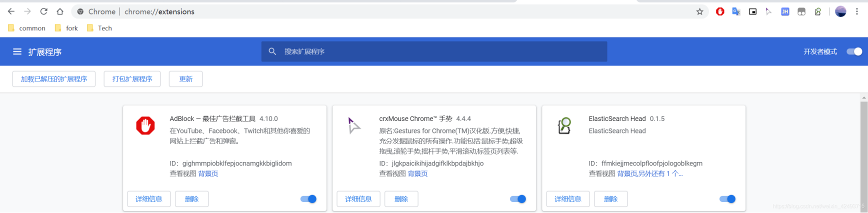868x213 pixels.
Task: Open the fork bookmarks folder
Action: [x=66, y=28]
